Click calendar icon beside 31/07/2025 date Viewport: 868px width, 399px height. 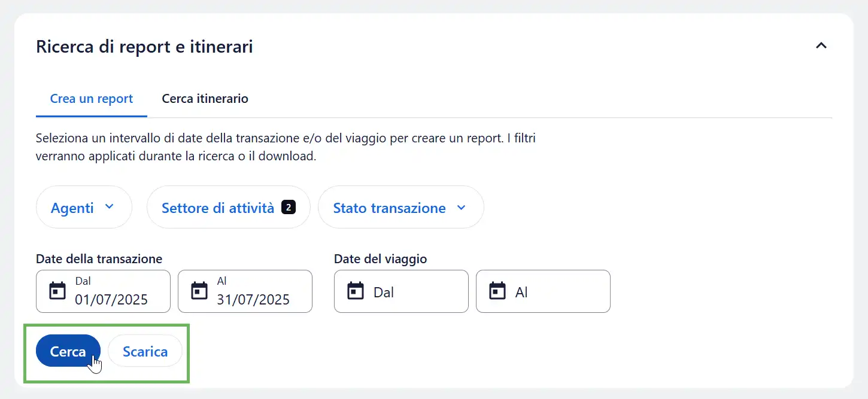pos(199,291)
